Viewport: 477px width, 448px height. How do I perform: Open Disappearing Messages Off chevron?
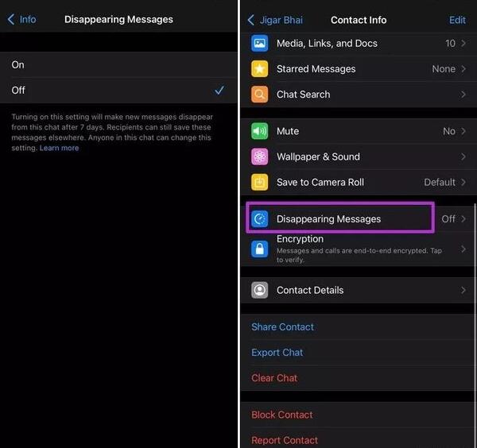[463, 218]
